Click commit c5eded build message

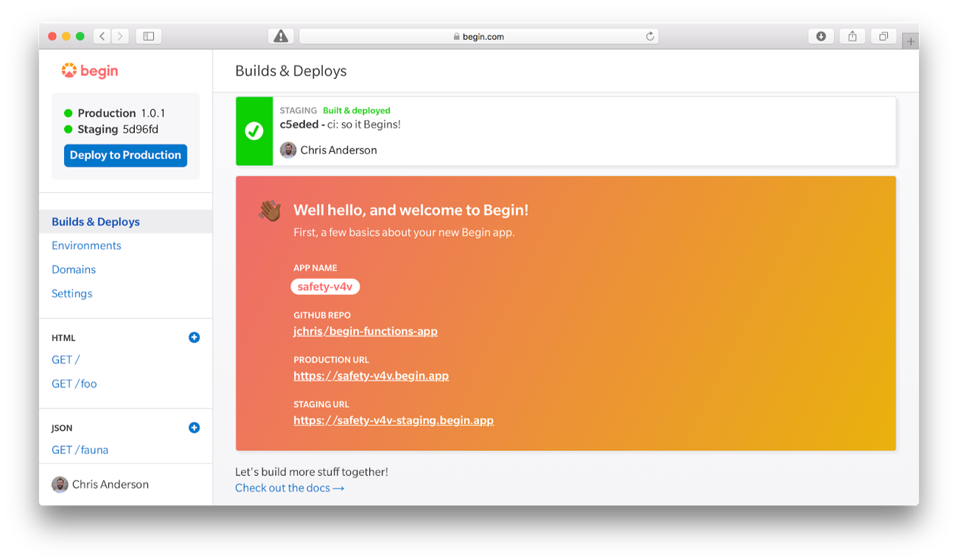[340, 125]
